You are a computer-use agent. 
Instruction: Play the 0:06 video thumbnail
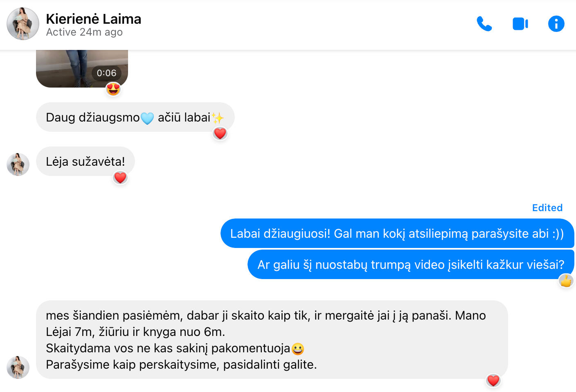click(82, 69)
